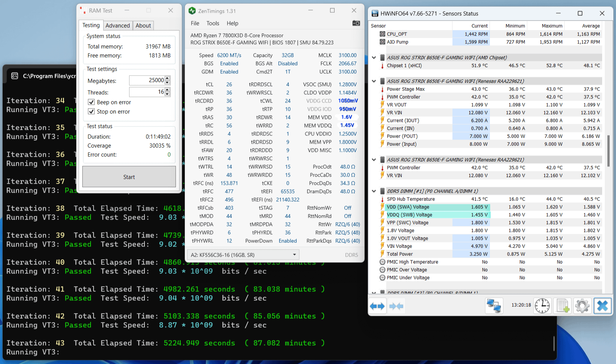The height and width of the screenshot is (364, 616).
Task: Collapse the DDR5 DIMM #1 sensor group
Action: pos(374,191)
